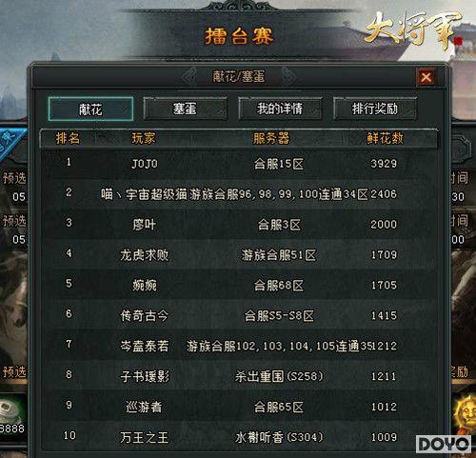The width and height of the screenshot is (476, 458).
Task: Select player 廖叶 in rank 3
Action: (145, 225)
